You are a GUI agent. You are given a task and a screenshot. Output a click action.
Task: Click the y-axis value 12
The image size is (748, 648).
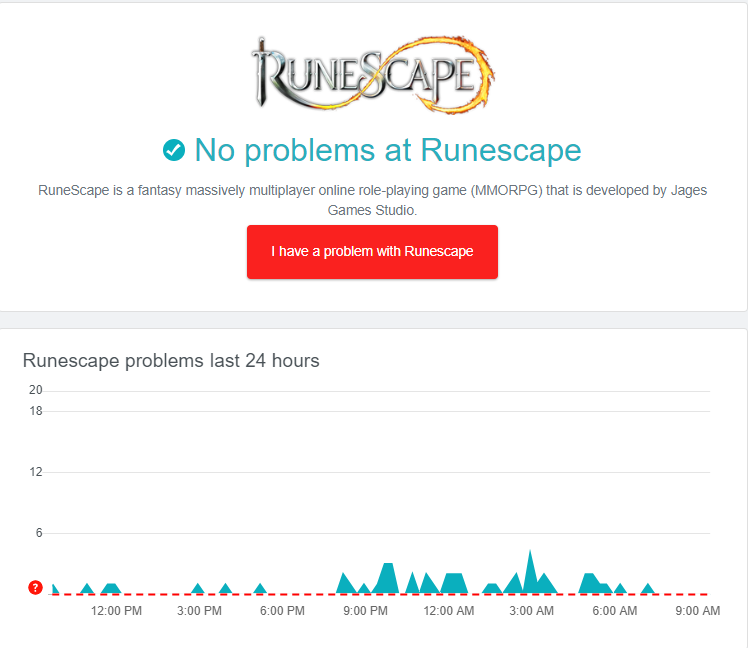coord(36,472)
